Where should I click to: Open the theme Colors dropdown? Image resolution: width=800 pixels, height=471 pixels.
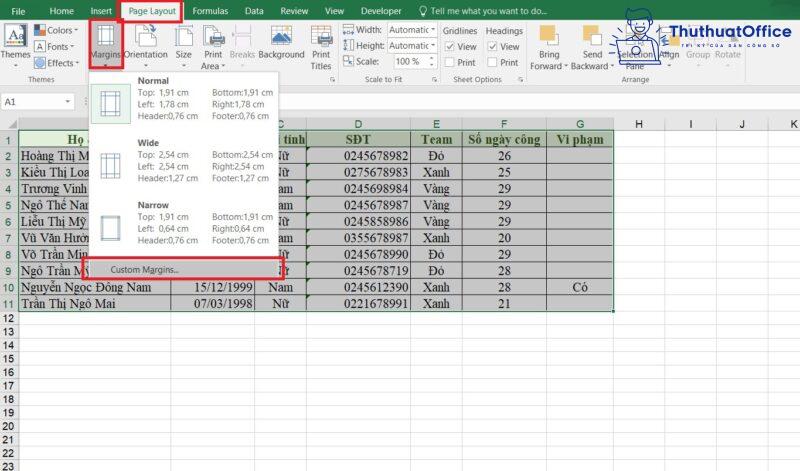point(56,30)
